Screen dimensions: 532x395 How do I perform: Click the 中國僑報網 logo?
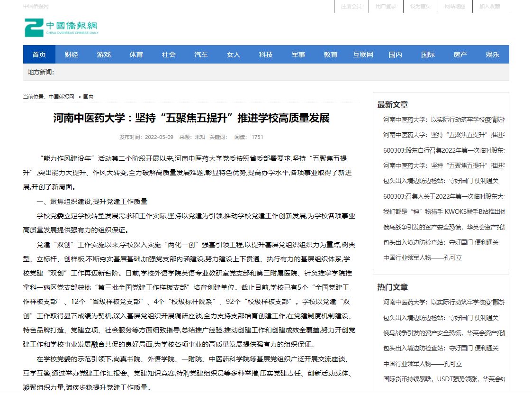(x=62, y=28)
